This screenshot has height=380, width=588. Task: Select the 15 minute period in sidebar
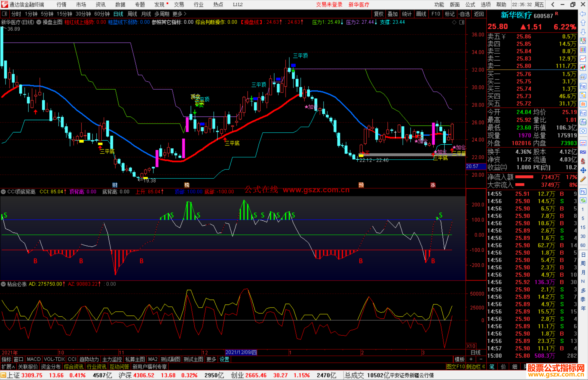583,227
